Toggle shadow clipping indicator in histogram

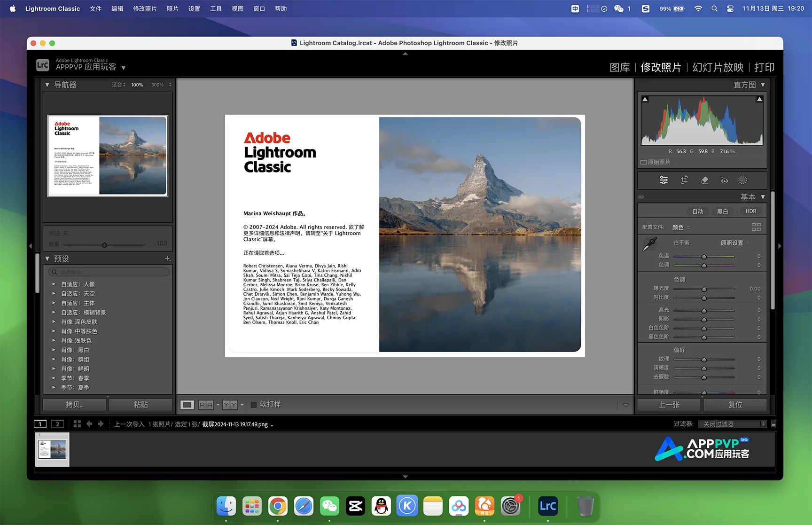coord(645,99)
